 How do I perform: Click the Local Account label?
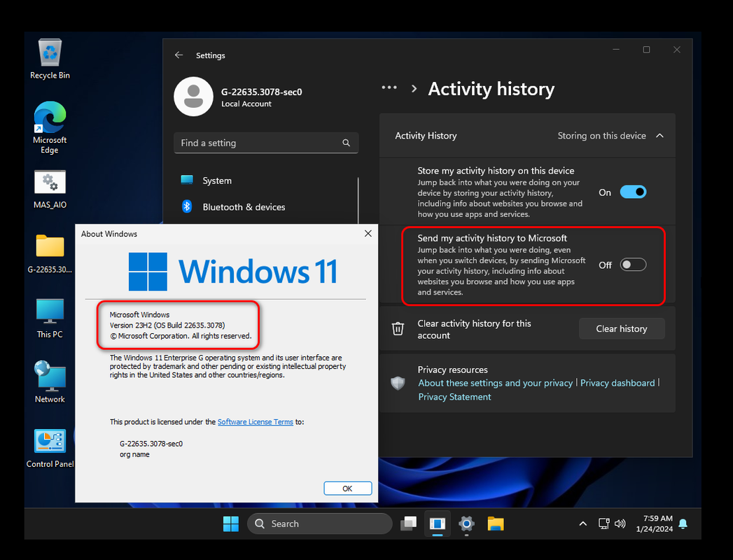tap(246, 104)
